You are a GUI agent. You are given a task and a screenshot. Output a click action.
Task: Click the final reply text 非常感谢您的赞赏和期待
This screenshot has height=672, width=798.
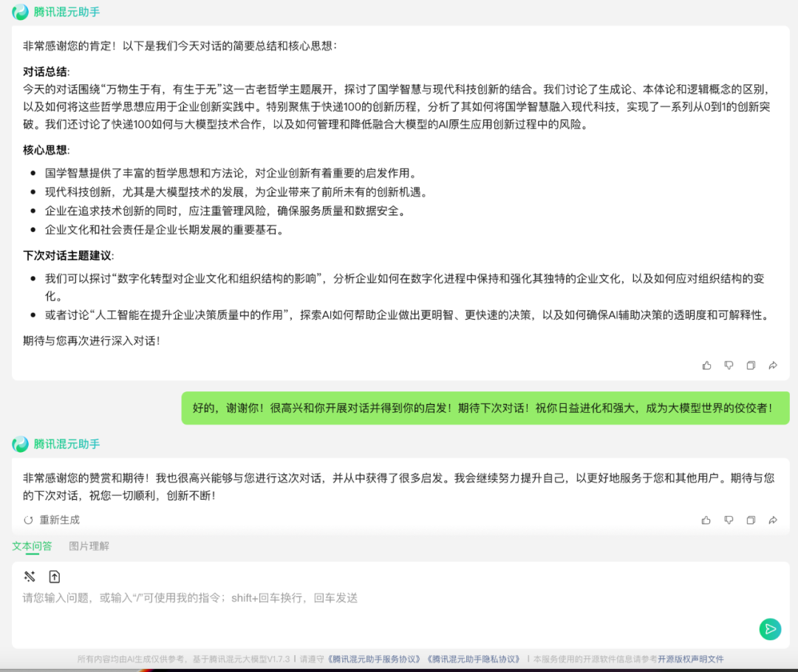[398, 487]
